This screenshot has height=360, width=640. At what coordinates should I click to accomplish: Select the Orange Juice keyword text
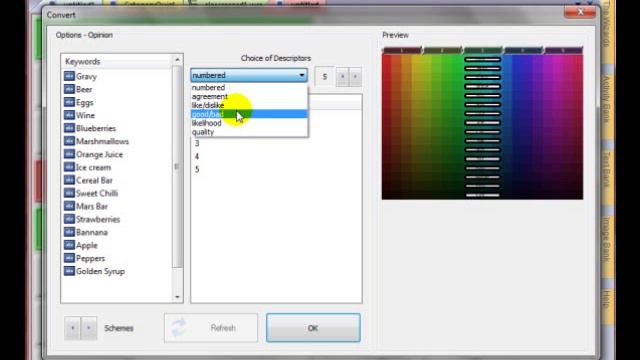99,154
